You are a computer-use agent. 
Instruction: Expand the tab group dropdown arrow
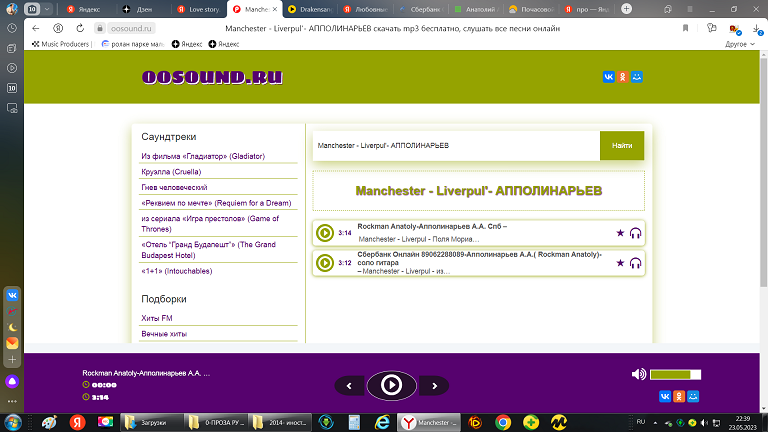point(47,9)
